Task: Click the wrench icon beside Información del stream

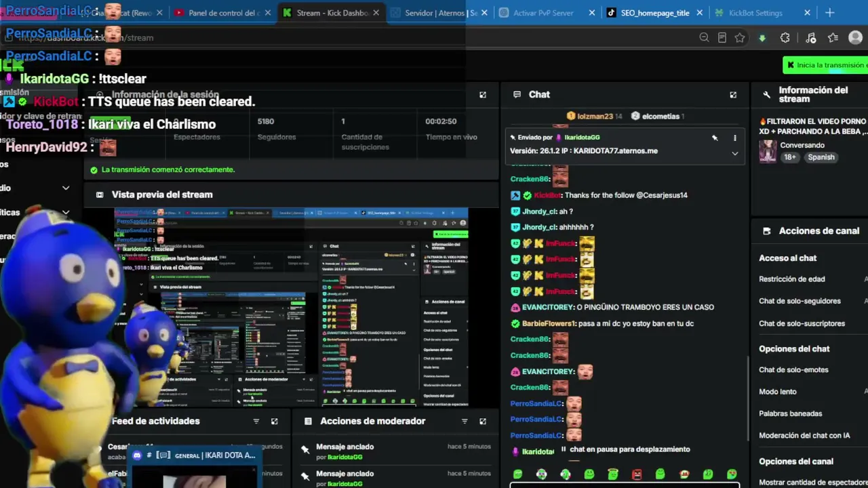Action: tap(767, 95)
